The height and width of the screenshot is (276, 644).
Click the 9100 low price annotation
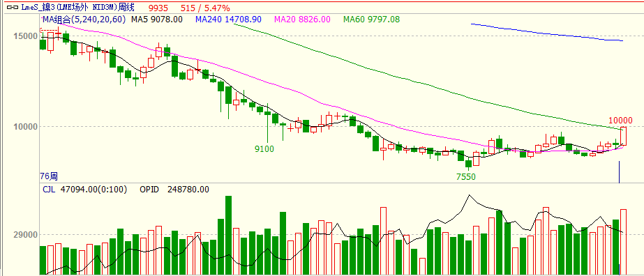[x=264, y=149]
